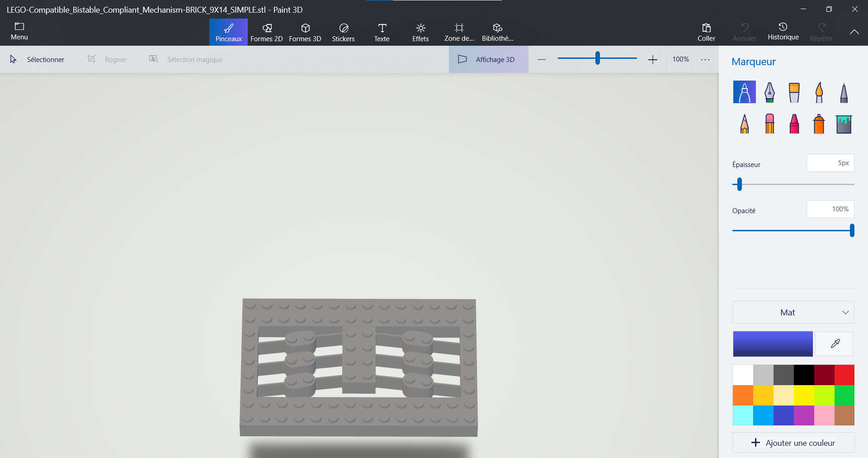Pick the orange color swatch
Image resolution: width=868 pixels, height=458 pixels.
tap(743, 395)
